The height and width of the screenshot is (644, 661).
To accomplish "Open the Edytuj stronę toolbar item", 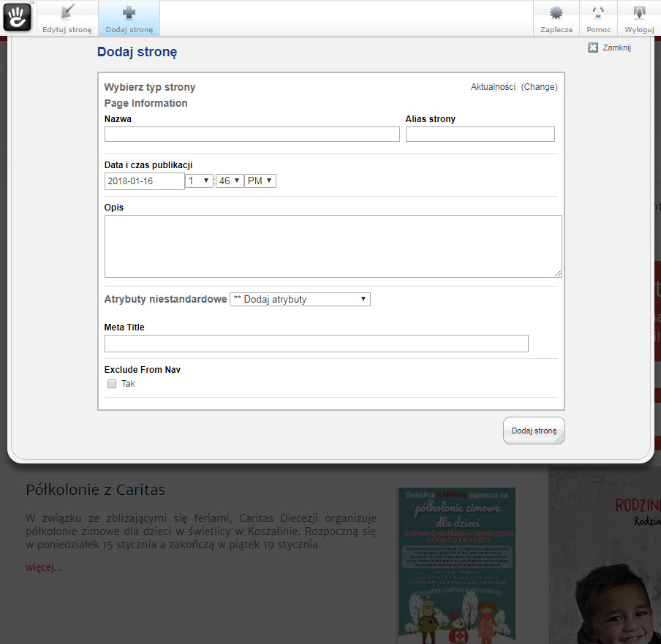I will [x=67, y=18].
